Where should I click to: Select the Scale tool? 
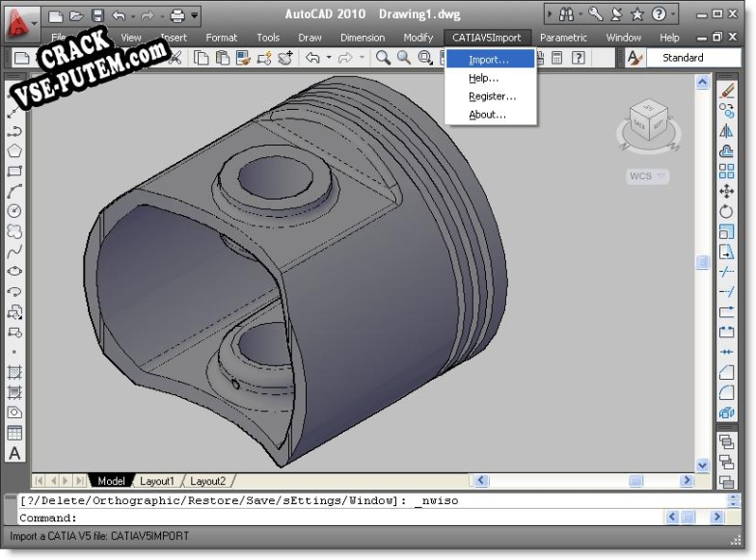pyautogui.click(x=727, y=231)
